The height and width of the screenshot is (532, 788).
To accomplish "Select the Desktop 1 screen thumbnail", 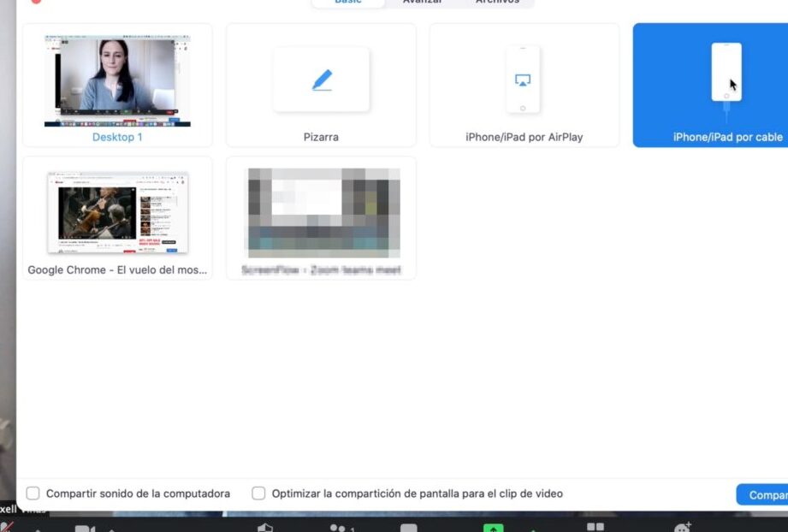I will point(117,81).
